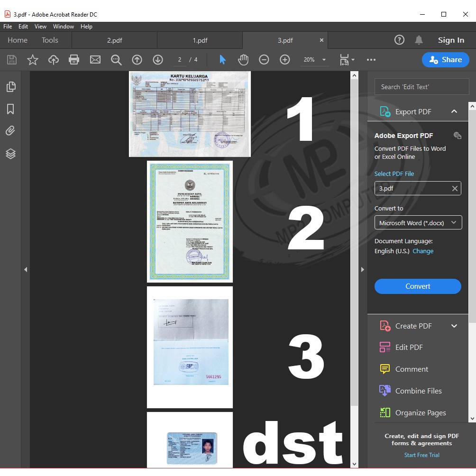Click the zoom in plus icon
This screenshot has height=476, width=476.
[x=284, y=60]
